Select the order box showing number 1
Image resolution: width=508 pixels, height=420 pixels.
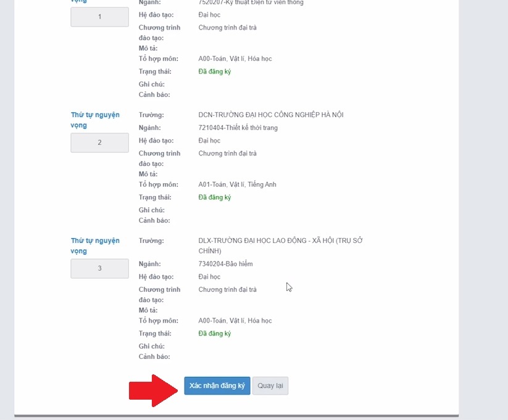tap(99, 17)
